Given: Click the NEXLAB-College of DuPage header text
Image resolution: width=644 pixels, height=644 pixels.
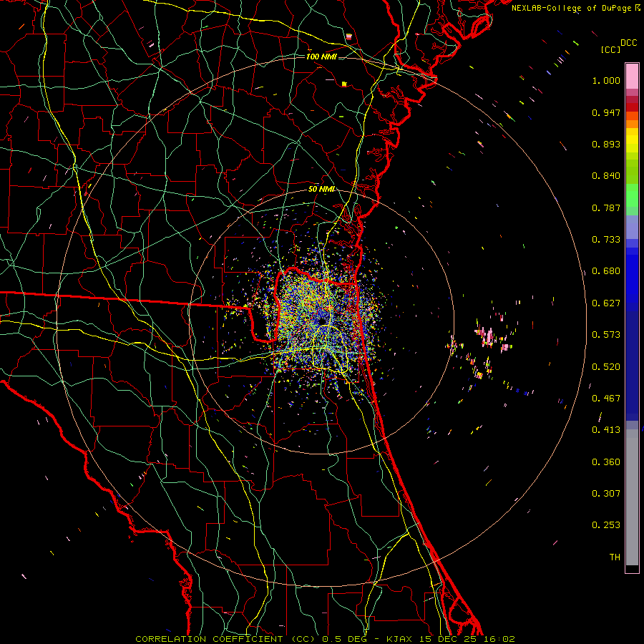Looking at the screenshot, I should click(572, 8).
